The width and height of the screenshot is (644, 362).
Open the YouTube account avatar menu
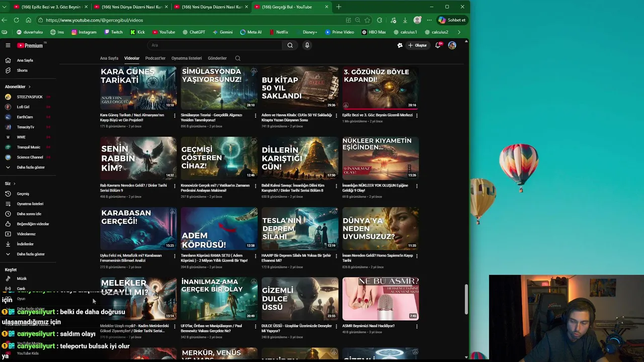[452, 45]
